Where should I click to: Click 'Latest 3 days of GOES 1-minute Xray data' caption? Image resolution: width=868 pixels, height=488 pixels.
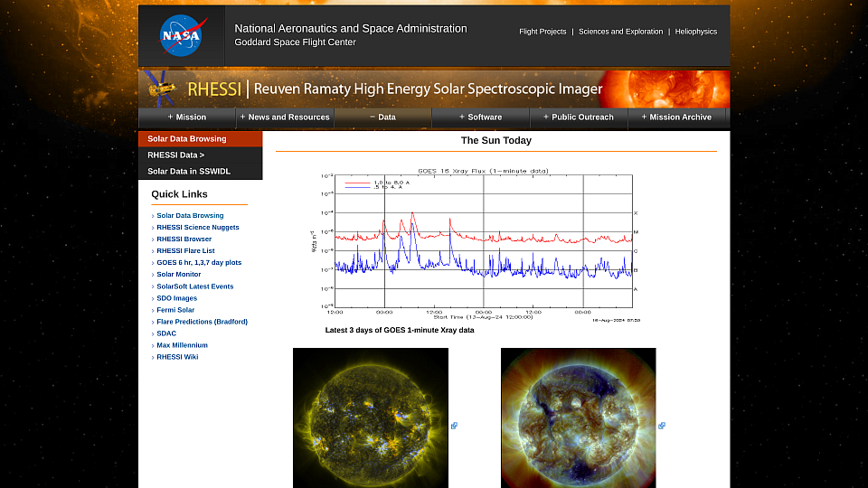(x=400, y=331)
